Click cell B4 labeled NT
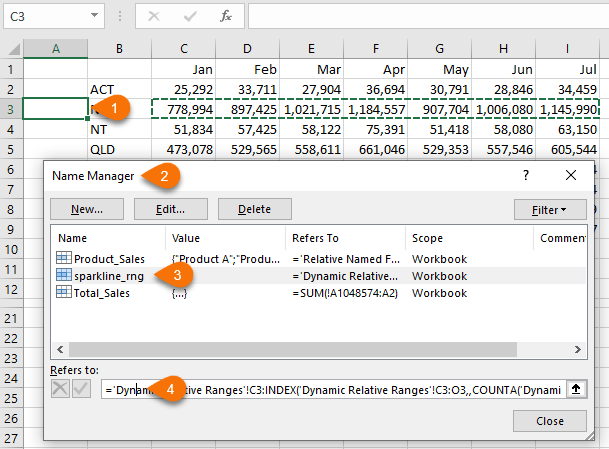609x449 pixels. pyautogui.click(x=120, y=130)
